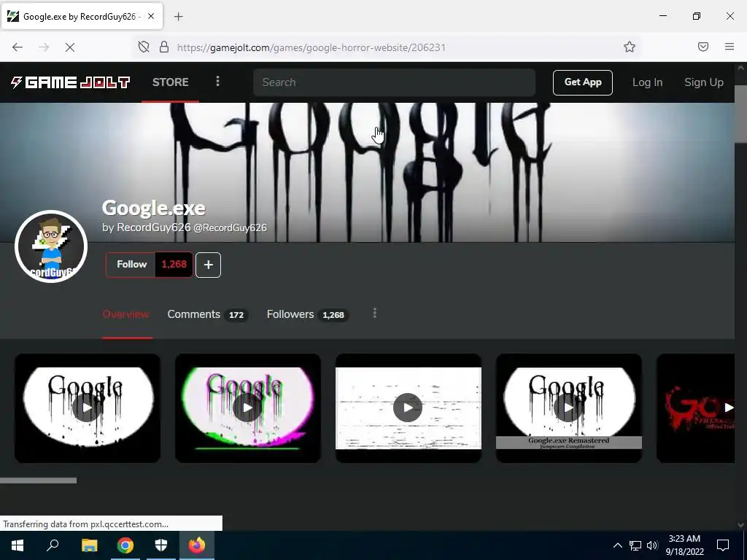
Task: Open the STORE tab
Action: tap(170, 82)
